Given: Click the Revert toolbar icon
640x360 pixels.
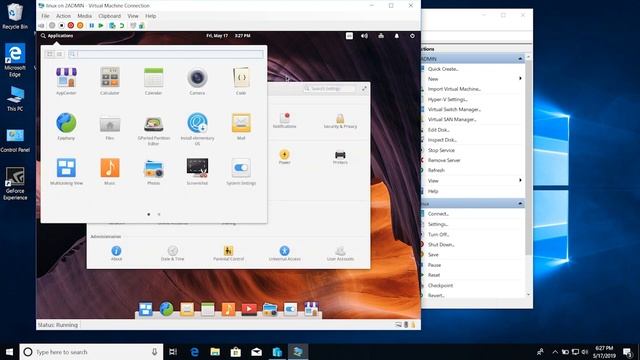Looking at the screenshot, I should pyautogui.click(x=122, y=25).
